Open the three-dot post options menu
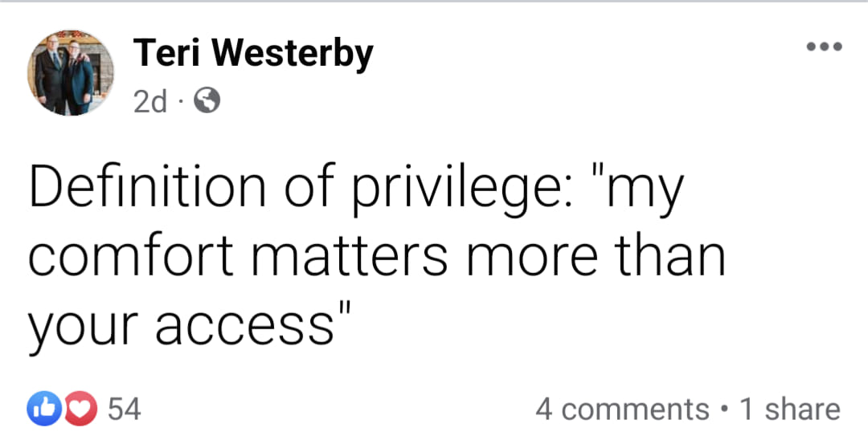868x432 pixels. [x=825, y=47]
